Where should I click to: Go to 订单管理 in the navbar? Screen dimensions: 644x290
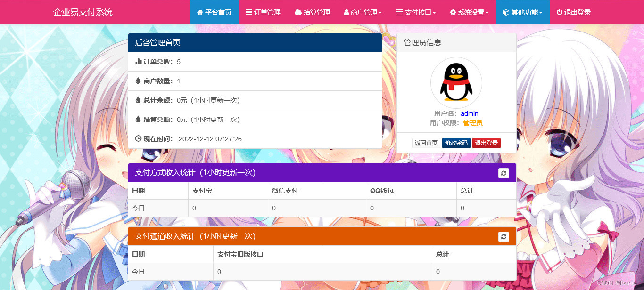263,12
